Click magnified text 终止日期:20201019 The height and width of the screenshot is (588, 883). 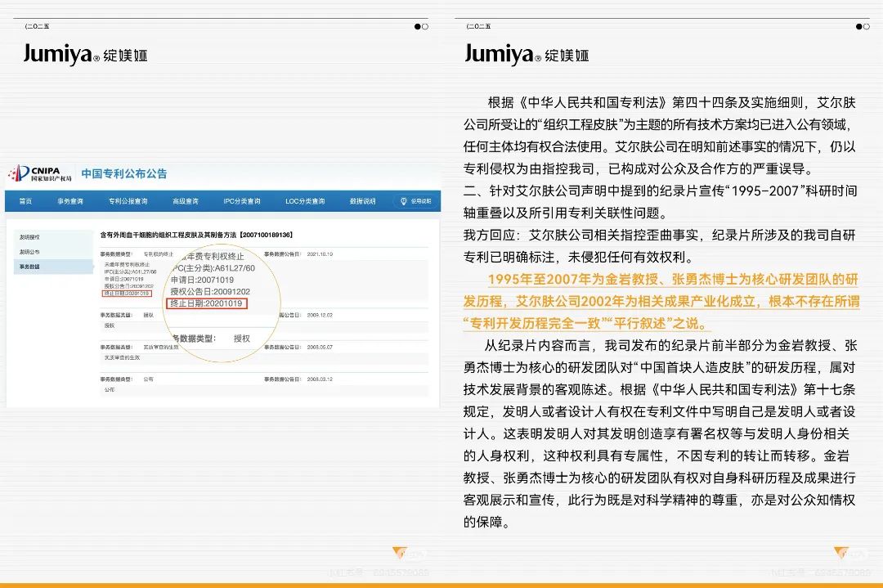pos(206,303)
